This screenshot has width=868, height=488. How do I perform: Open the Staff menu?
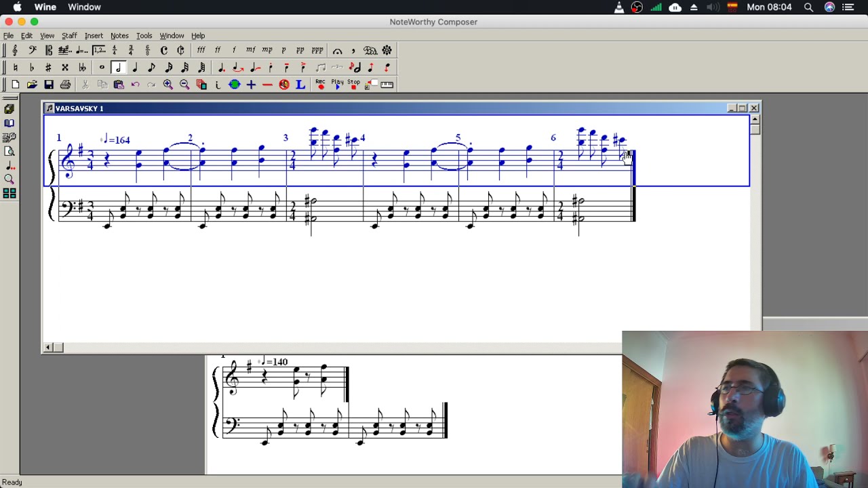click(x=69, y=35)
